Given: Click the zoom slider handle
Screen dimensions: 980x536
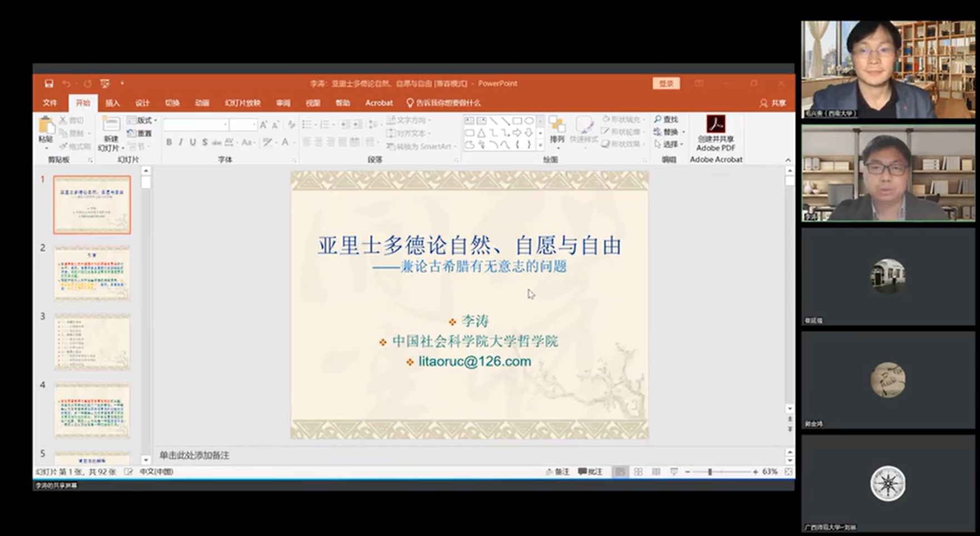Looking at the screenshot, I should click(x=710, y=472).
